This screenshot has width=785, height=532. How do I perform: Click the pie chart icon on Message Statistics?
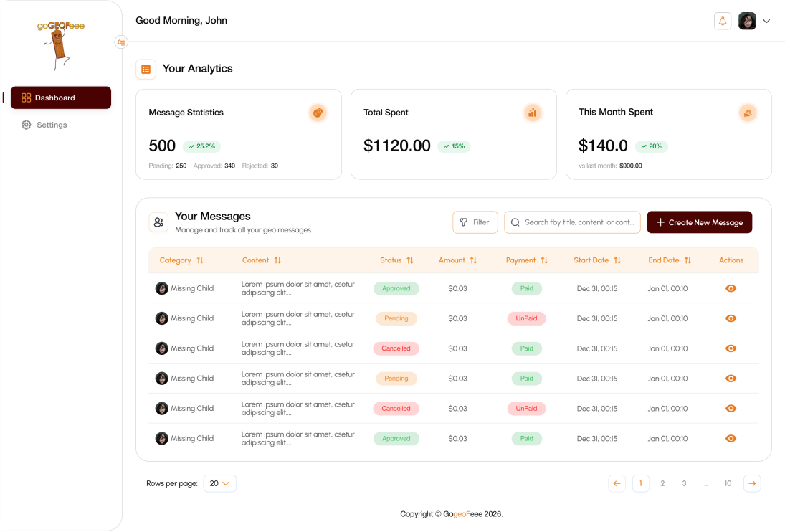tap(318, 113)
